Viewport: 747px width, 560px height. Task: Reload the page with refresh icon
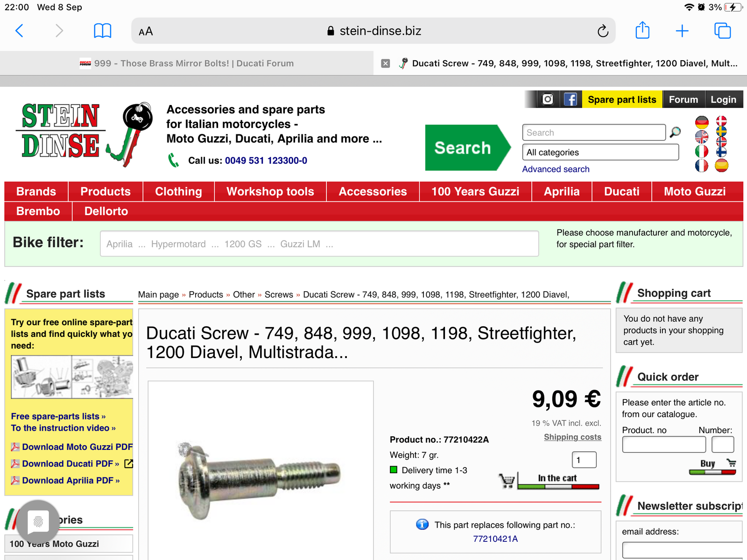pyautogui.click(x=603, y=31)
